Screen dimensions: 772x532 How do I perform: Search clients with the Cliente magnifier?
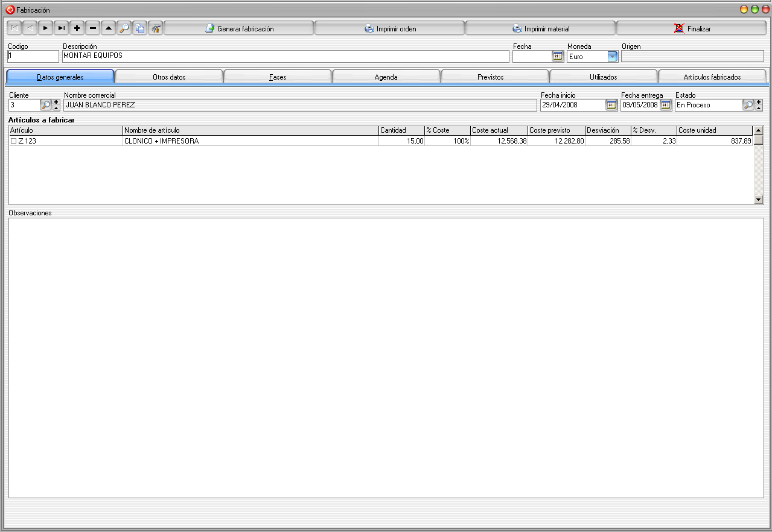[x=46, y=105]
